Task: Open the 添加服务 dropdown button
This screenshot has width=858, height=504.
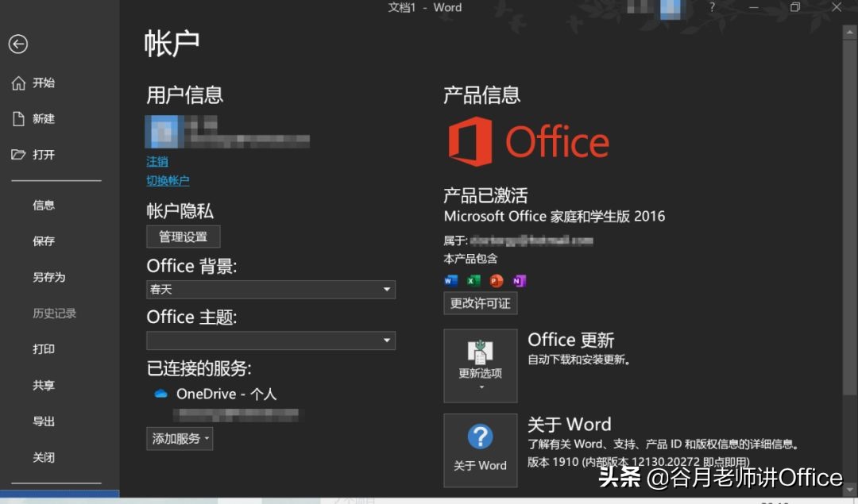Action: [x=180, y=438]
